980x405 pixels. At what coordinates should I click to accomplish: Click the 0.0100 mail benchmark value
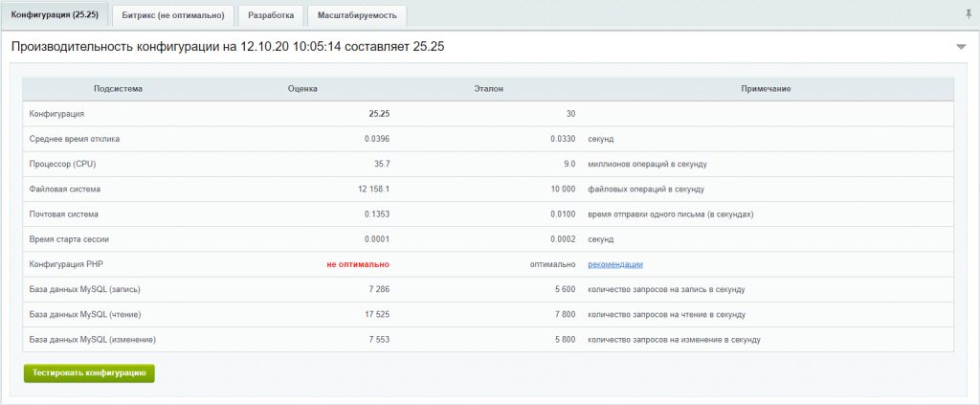pyautogui.click(x=563, y=214)
